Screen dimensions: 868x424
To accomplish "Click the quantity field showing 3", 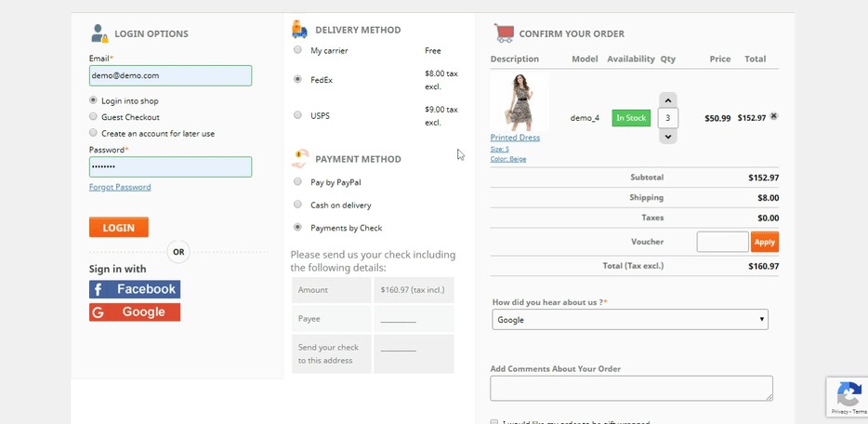I will (667, 118).
